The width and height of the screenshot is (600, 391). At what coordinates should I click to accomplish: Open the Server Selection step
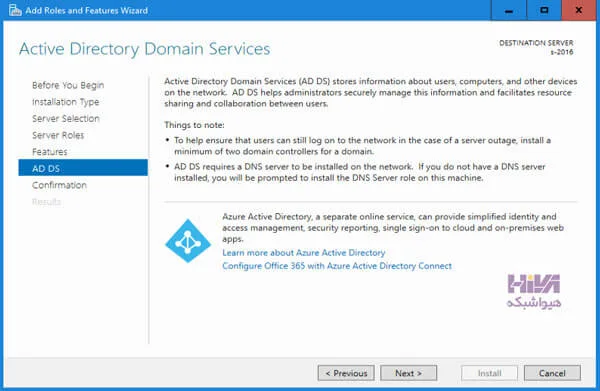66,119
